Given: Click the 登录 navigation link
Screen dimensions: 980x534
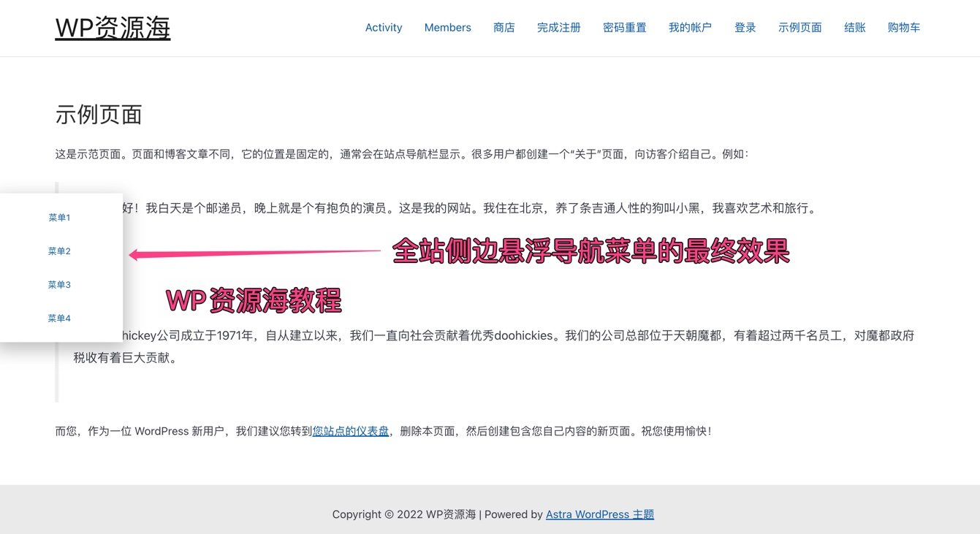Looking at the screenshot, I should [x=745, y=28].
